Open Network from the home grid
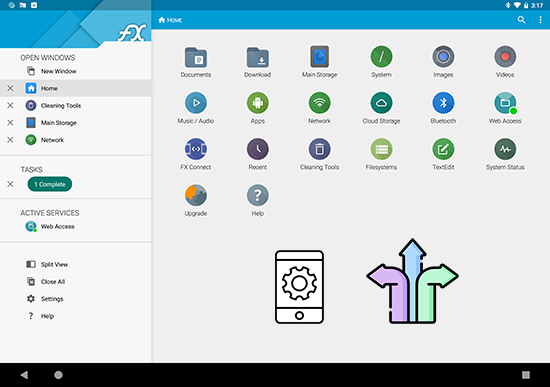550x387 pixels. [320, 108]
